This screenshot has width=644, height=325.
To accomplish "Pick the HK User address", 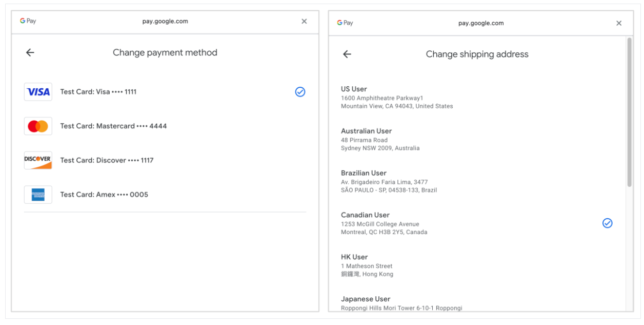I will point(367,265).
